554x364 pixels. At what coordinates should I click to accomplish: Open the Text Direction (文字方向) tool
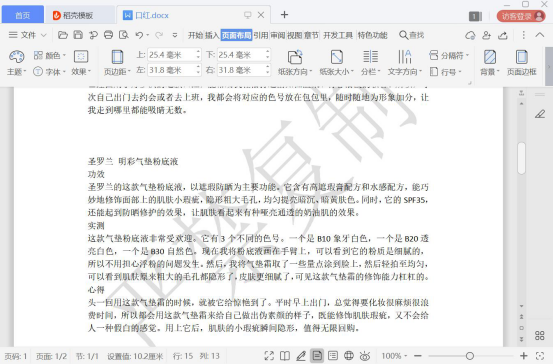pyautogui.click(x=405, y=63)
